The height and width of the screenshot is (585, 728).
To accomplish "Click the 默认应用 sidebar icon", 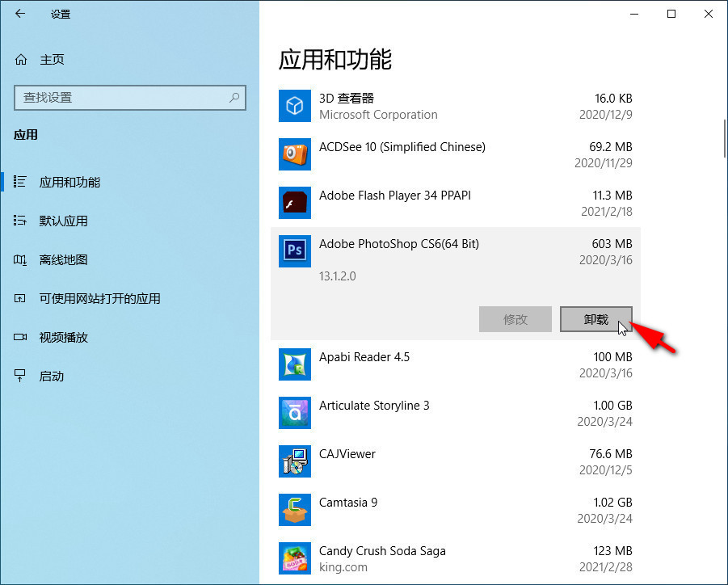I will 20,221.
